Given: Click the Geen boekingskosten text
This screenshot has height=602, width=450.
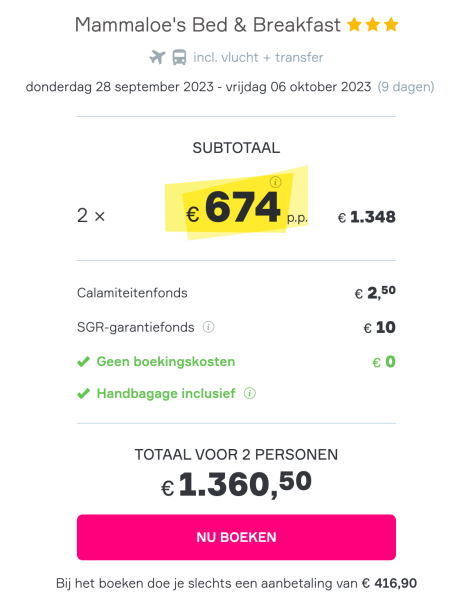Looking at the screenshot, I should (166, 362).
